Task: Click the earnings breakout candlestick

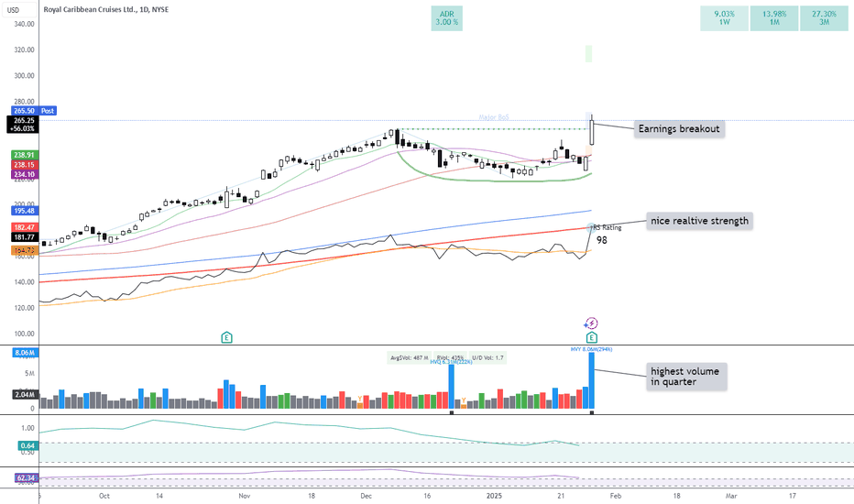Action: pos(592,132)
